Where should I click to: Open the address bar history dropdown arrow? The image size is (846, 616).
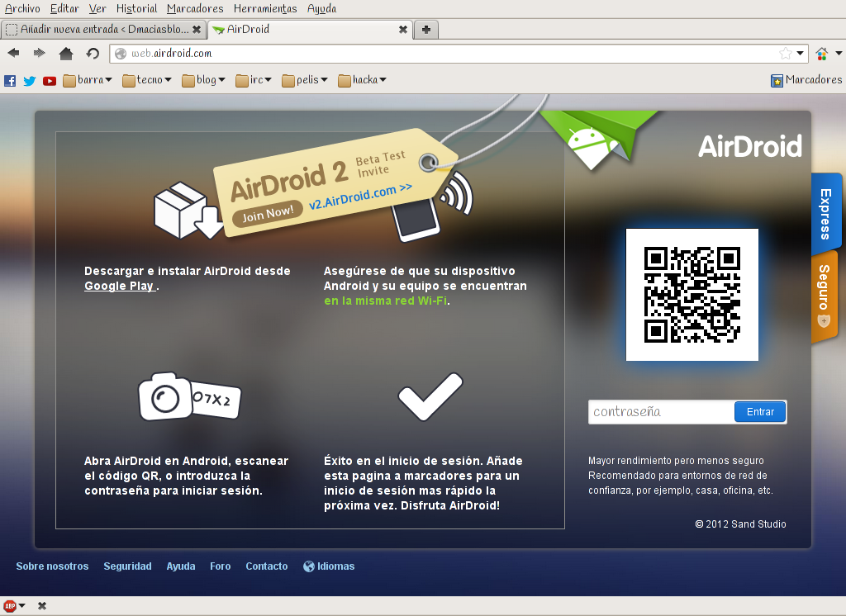tap(800, 54)
